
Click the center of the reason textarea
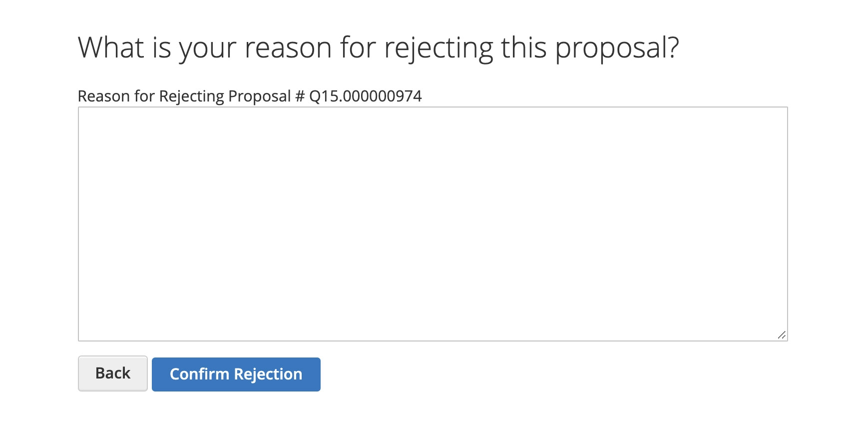point(433,224)
